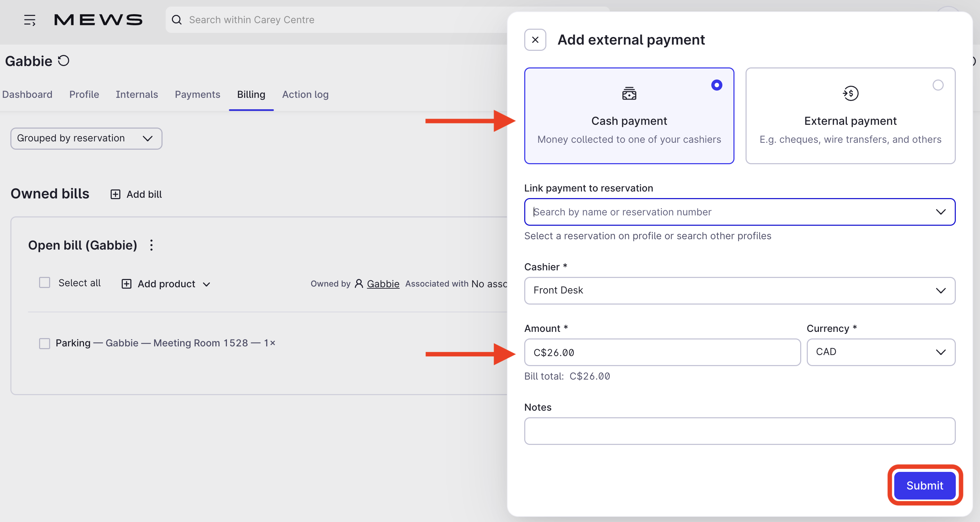Check the Parking item checkbox

tap(45, 343)
